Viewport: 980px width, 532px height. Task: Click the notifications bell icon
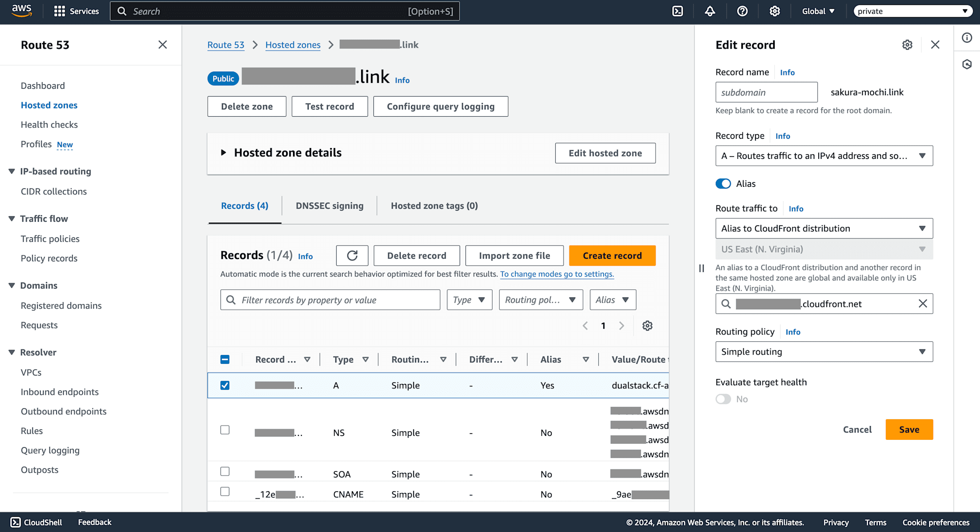coord(710,11)
